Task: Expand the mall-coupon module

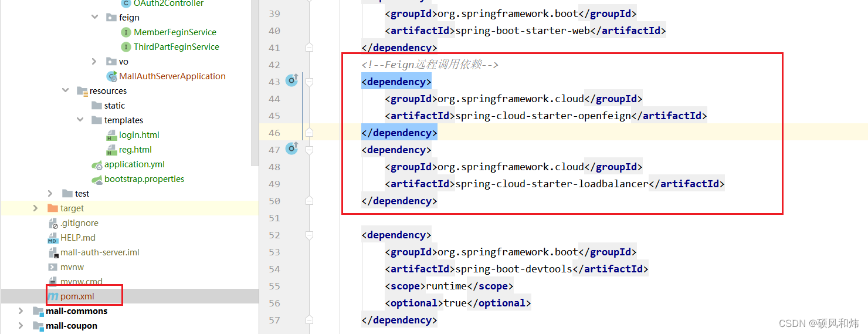Action: (x=21, y=326)
